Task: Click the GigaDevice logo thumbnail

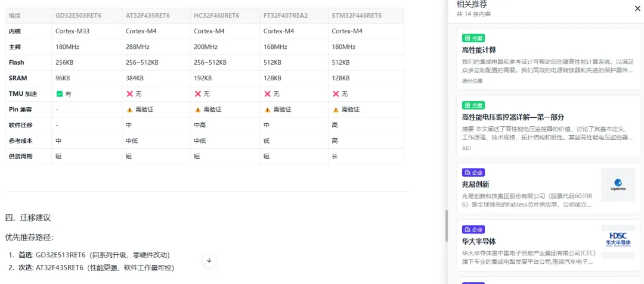Action: [618, 185]
